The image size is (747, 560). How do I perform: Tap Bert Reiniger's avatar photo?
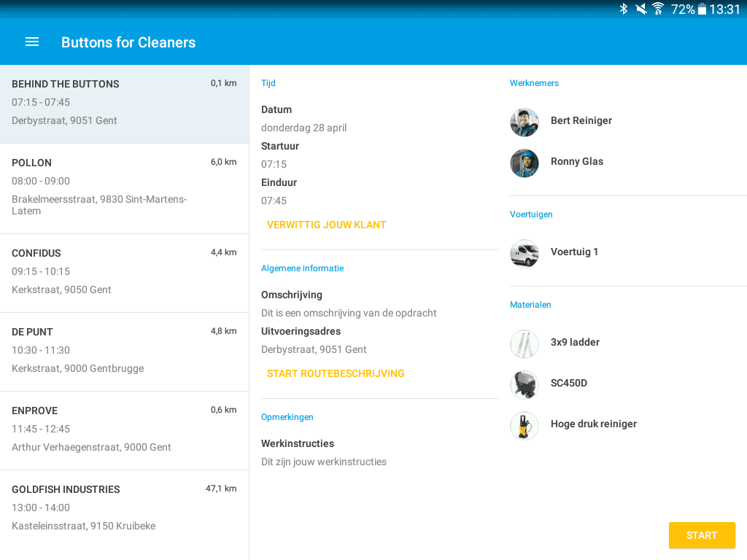pos(524,122)
